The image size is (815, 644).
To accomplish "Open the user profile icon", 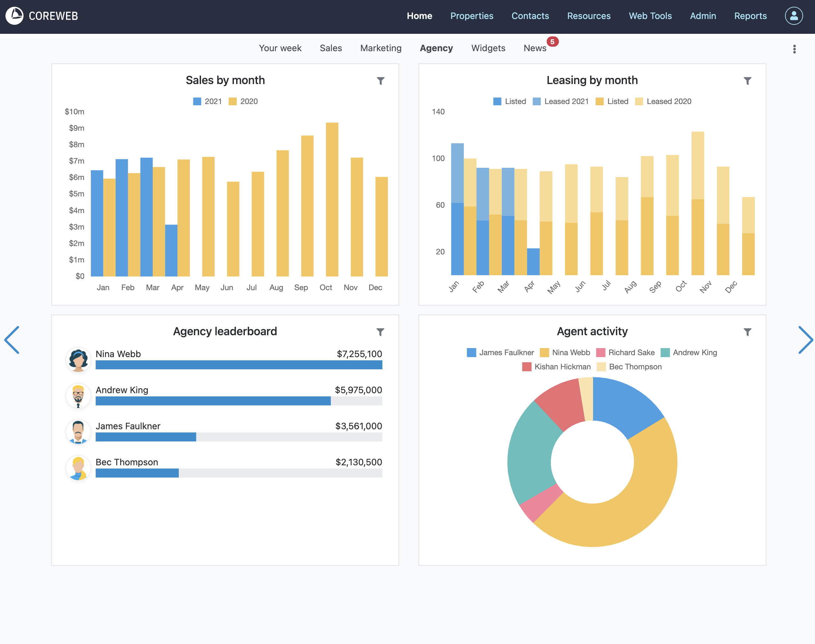I will tap(793, 16).
